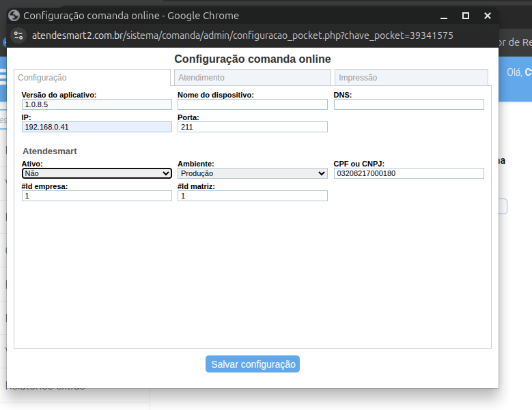
Task: Switch to the Atendimento tab
Action: click(253, 78)
